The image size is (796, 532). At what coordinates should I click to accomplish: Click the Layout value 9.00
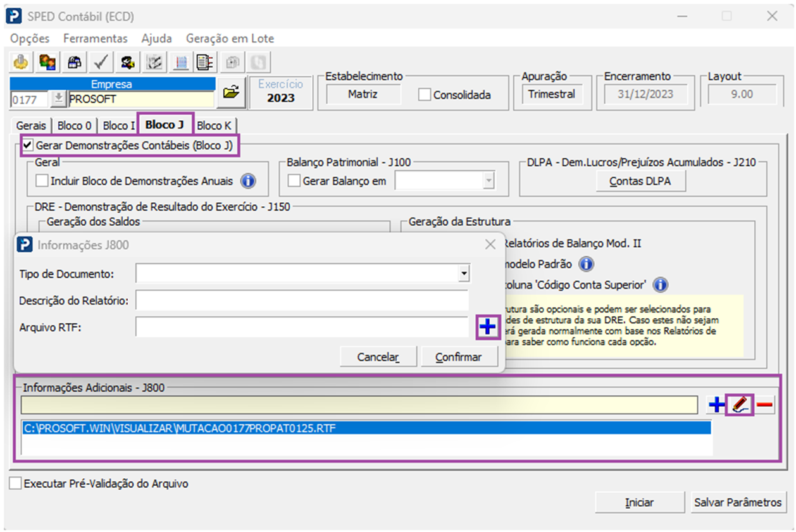pos(742,94)
